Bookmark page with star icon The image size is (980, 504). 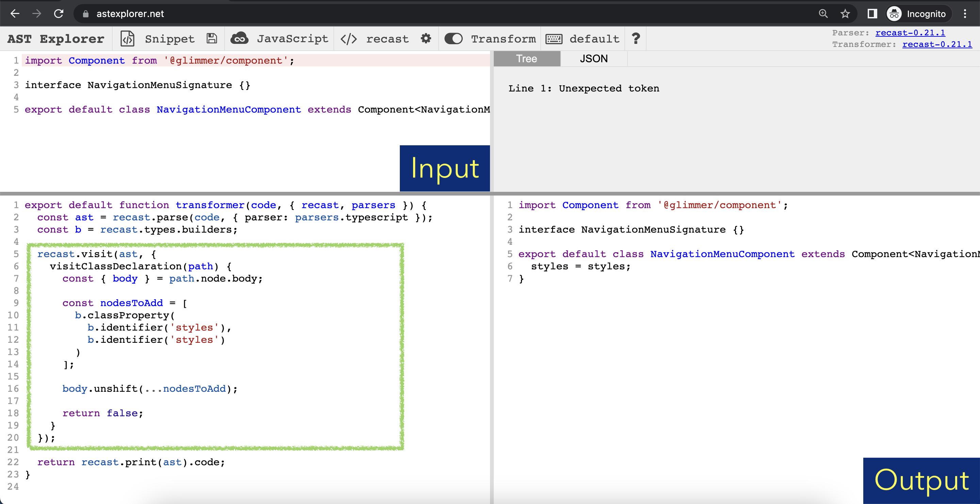click(x=845, y=14)
